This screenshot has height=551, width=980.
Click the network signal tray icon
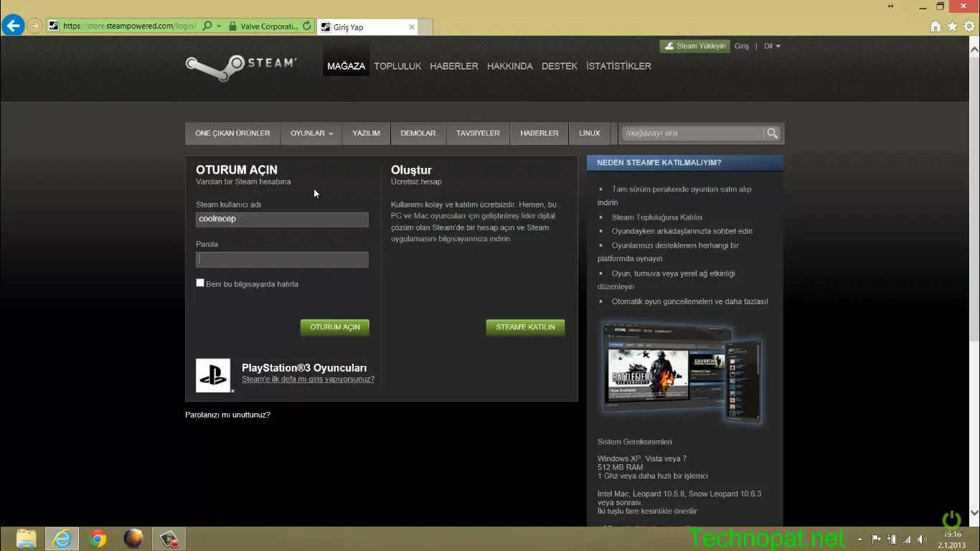pyautogui.click(x=907, y=539)
